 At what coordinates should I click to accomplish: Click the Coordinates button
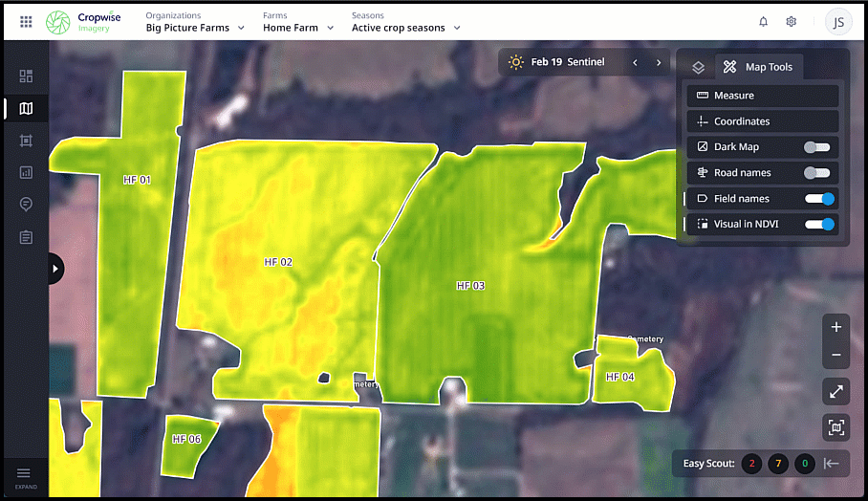click(x=763, y=121)
